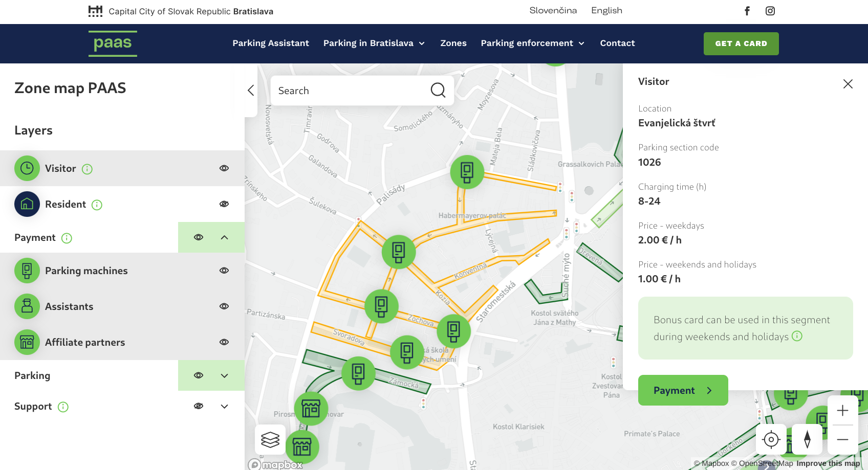Click info icon next to Visitor layer

88,169
